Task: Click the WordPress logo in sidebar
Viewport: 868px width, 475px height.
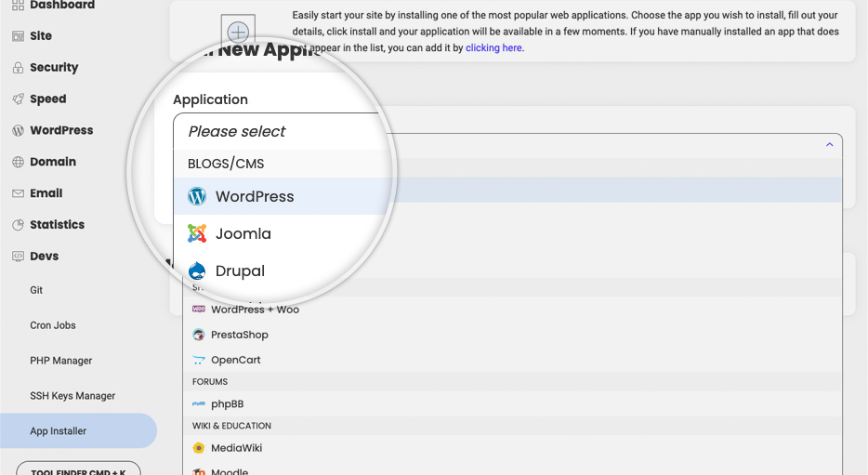Action: coord(19,131)
